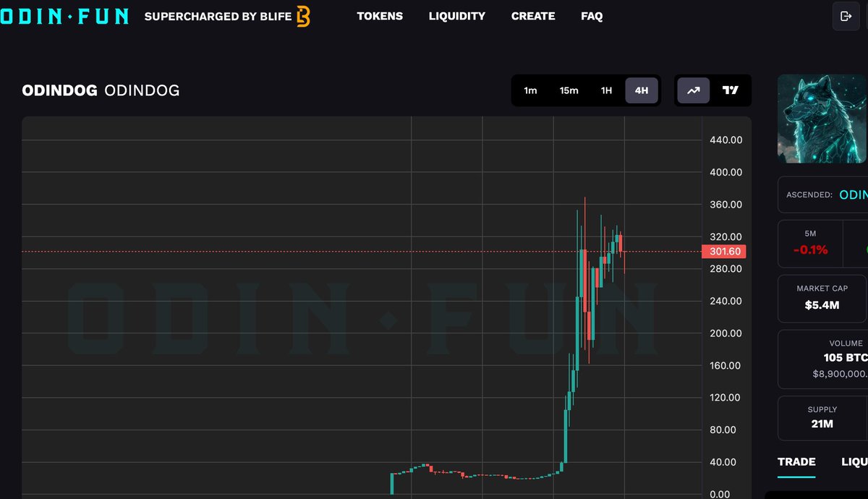This screenshot has width=868, height=499.
Task: Click the 120.00 price axis label
Action: pyautogui.click(x=726, y=398)
